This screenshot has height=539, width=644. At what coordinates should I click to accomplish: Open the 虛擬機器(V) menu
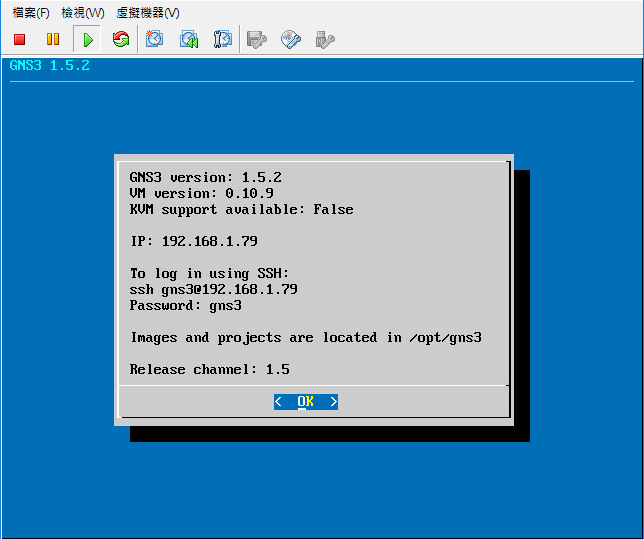[x=148, y=13]
